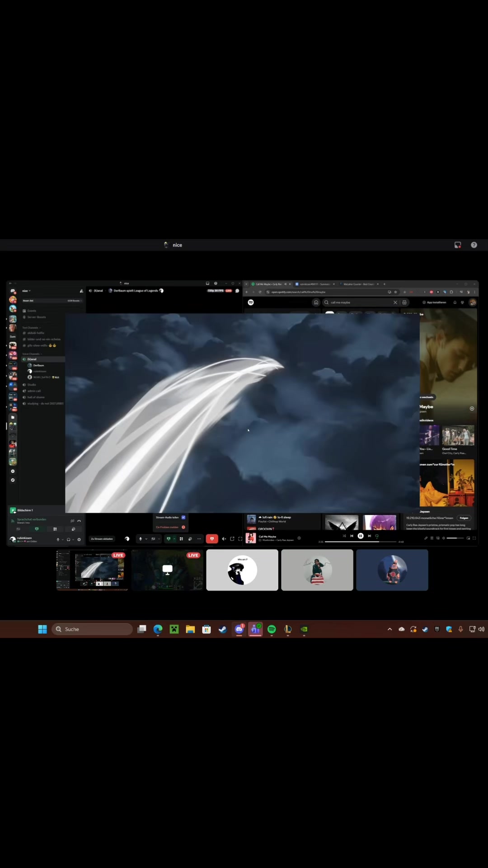This screenshot has height=868, width=488.
Task: Mute the stream volume speaker icon
Action: coord(224,539)
